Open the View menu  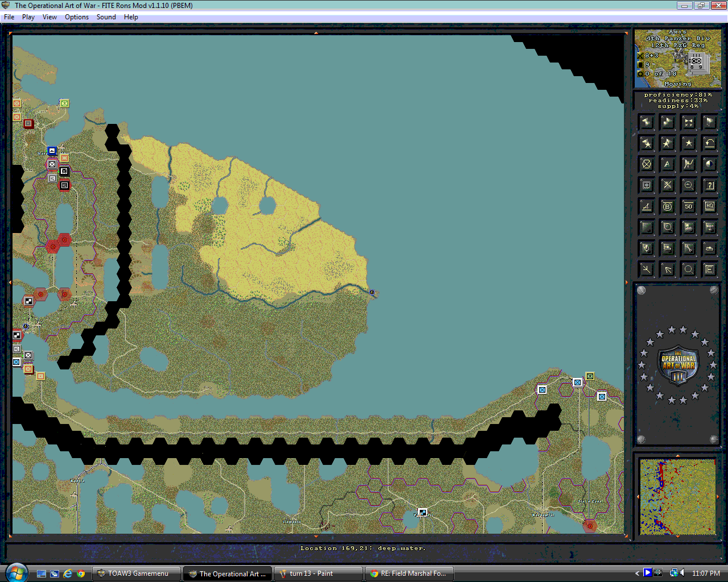49,17
